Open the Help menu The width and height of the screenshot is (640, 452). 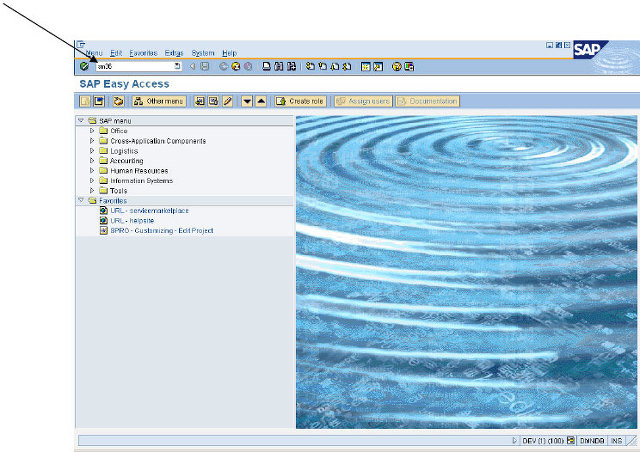tap(229, 53)
